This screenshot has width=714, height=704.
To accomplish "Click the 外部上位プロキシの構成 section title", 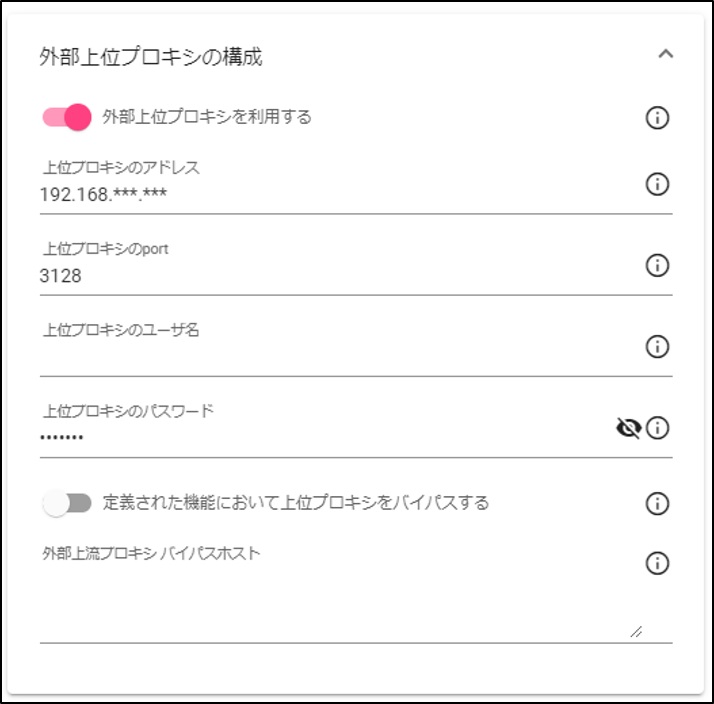I will pos(151,57).
